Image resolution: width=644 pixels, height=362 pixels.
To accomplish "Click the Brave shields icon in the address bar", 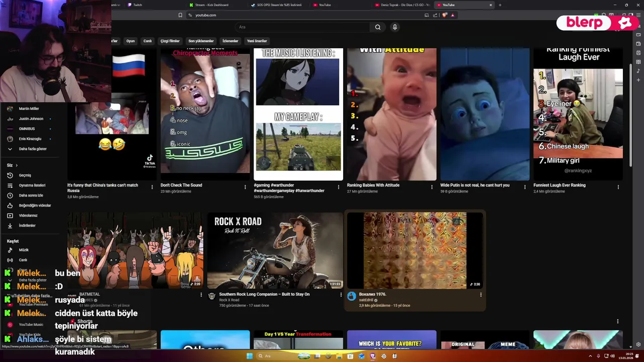I will tap(445, 15).
